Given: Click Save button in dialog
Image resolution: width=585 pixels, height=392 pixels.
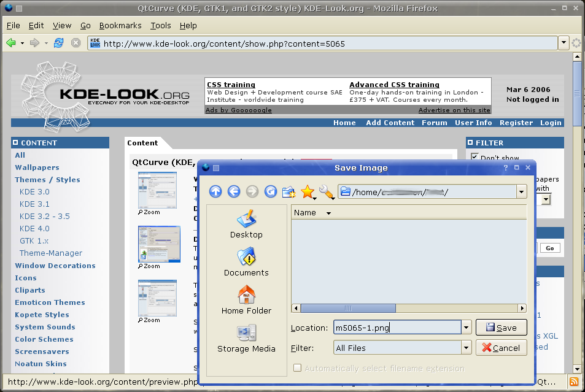Looking at the screenshot, I should click(501, 328).
